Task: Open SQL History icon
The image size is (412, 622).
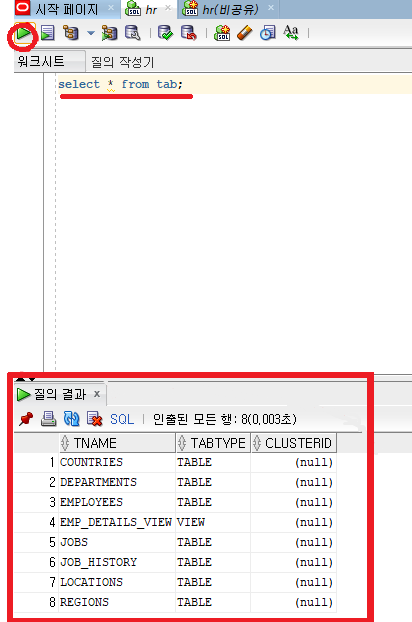Action: coord(268,33)
